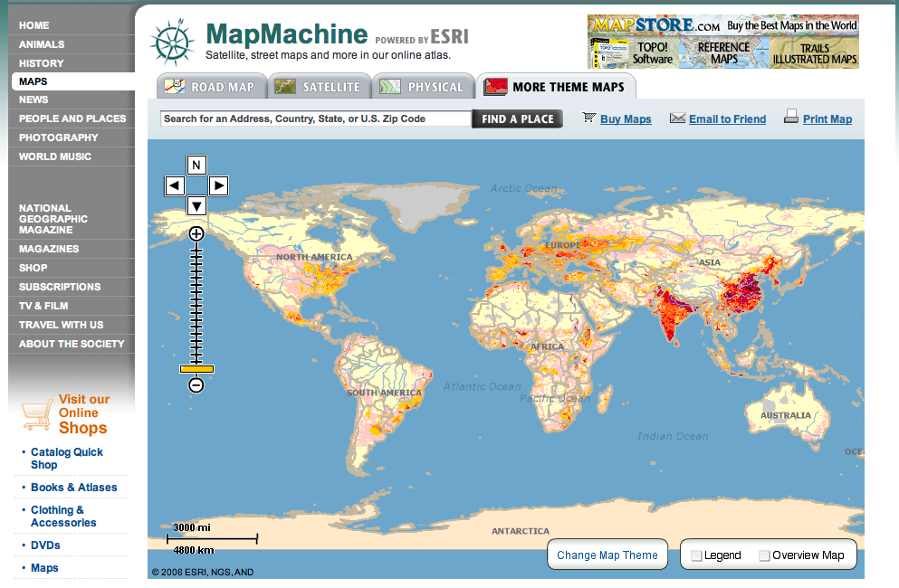Viewport: 899px width, 588px height.
Task: Click the Reference Maps banner tile
Action: click(x=723, y=53)
